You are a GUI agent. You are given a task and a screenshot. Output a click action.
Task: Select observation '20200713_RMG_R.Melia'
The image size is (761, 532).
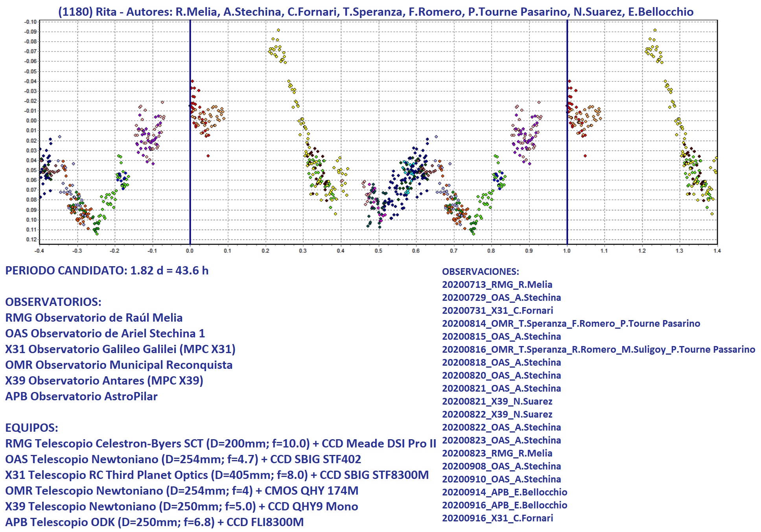[x=497, y=285]
